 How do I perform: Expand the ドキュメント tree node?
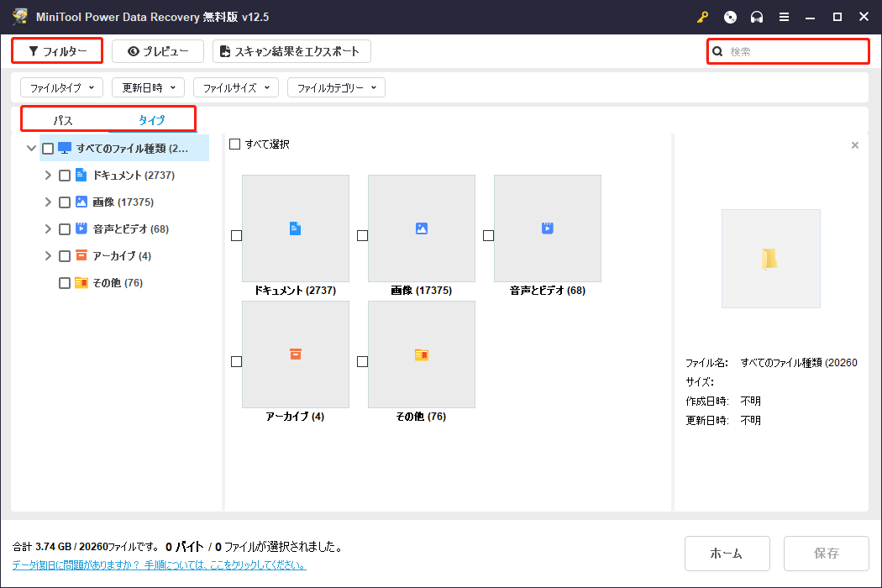click(x=48, y=176)
